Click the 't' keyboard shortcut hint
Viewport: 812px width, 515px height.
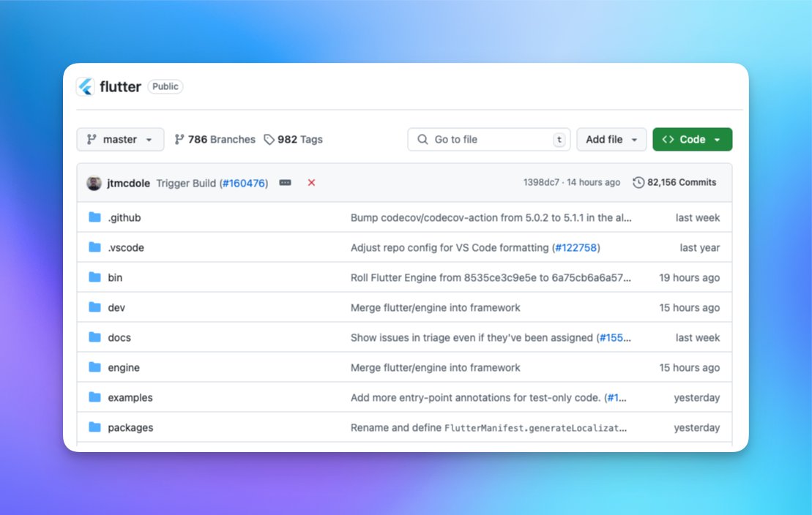point(559,139)
